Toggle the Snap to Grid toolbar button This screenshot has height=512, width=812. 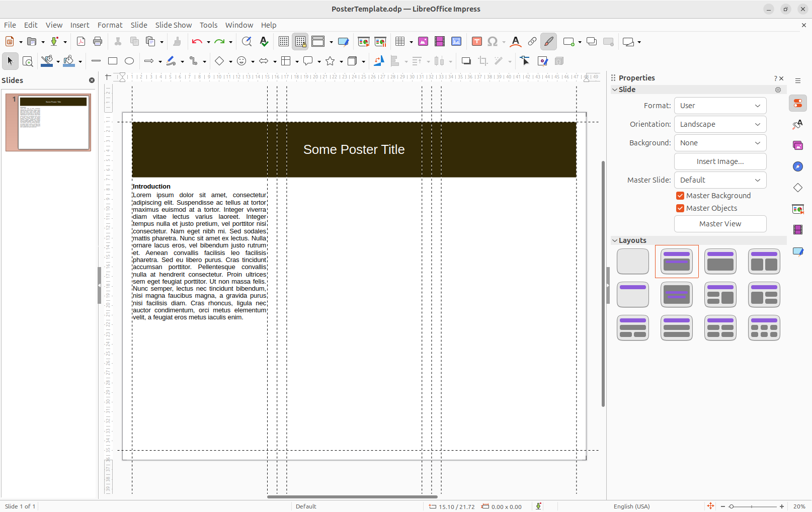(300, 42)
